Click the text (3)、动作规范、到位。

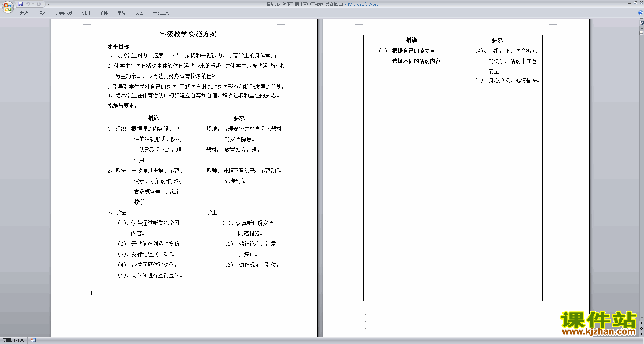click(252, 265)
